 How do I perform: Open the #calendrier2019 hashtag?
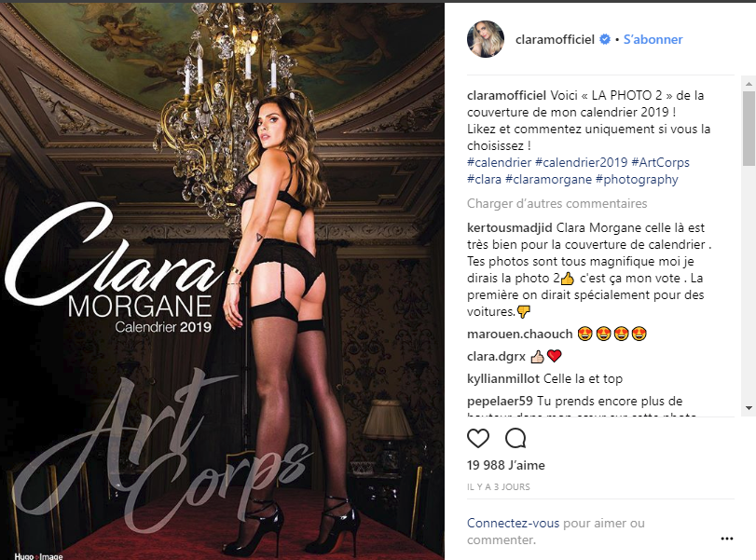(582, 162)
